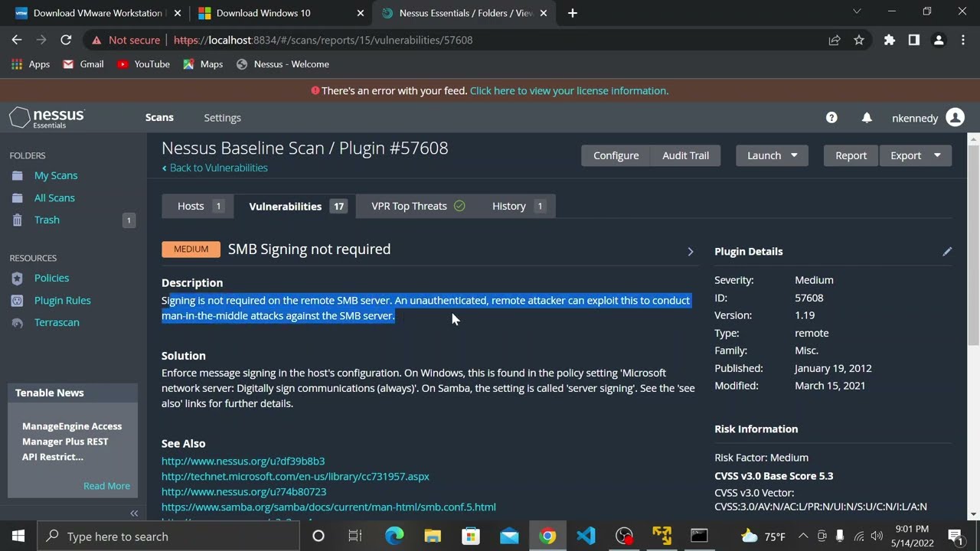Open the nkennedy user account menu
980x551 pixels.
click(928, 118)
